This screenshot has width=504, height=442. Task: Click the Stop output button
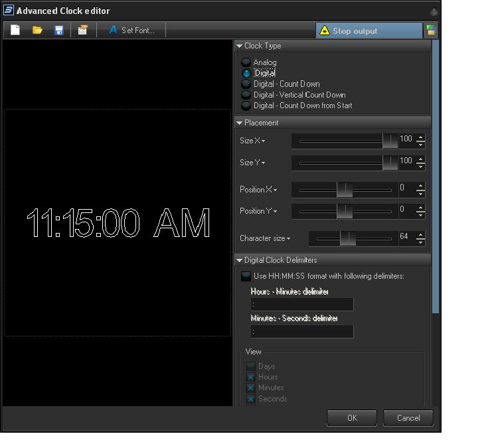[x=368, y=31]
